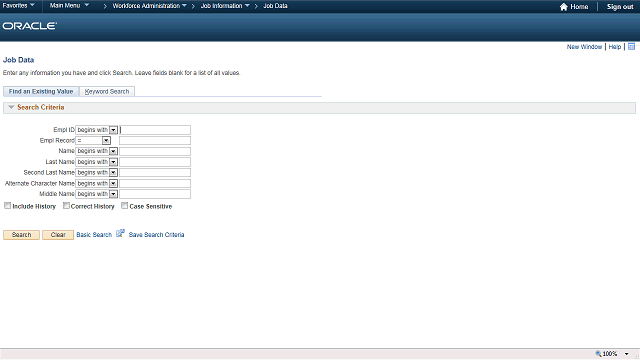Open the Workforce Administration breadcrumb menu

pos(149,6)
